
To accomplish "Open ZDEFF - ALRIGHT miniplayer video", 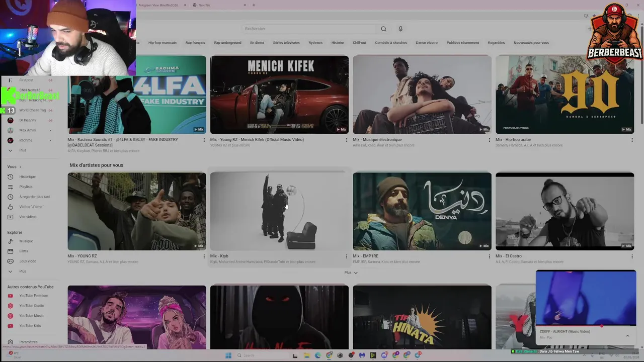I will 586,298.
